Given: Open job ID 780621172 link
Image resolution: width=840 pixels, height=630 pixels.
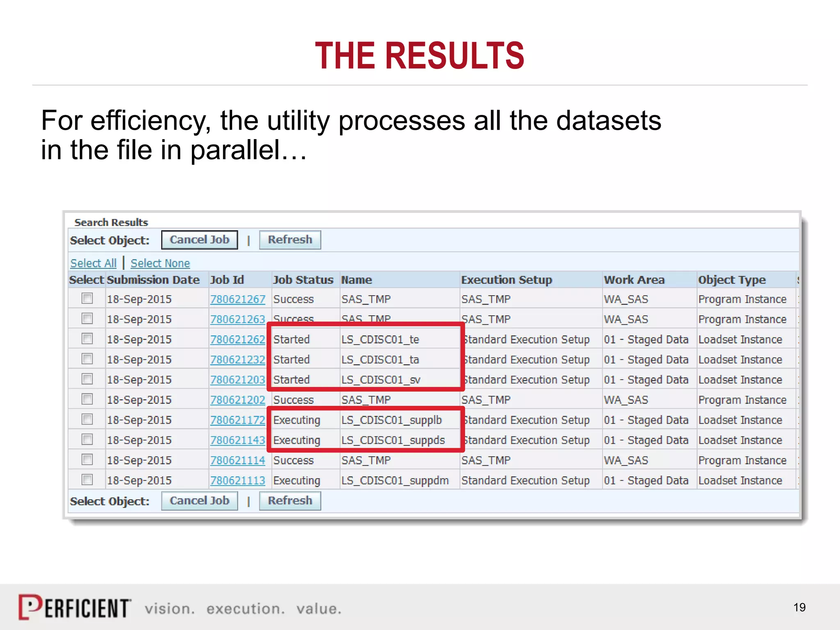Looking at the screenshot, I should point(238,420).
